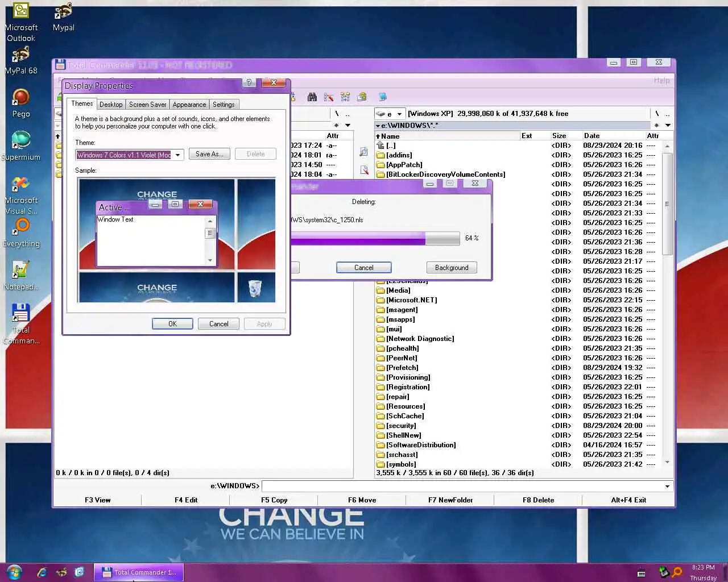The height and width of the screenshot is (582, 728).
Task: Open the command line history dropdown arrow
Action: [x=667, y=487]
